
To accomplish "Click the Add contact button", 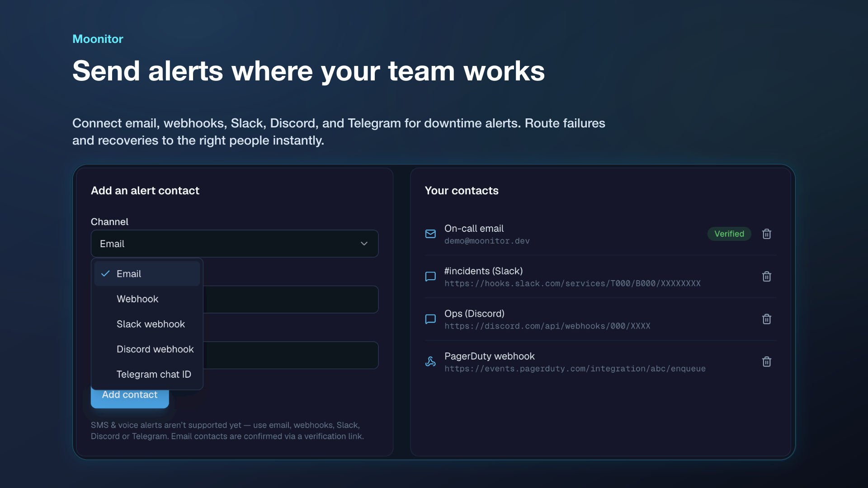I will (130, 398).
